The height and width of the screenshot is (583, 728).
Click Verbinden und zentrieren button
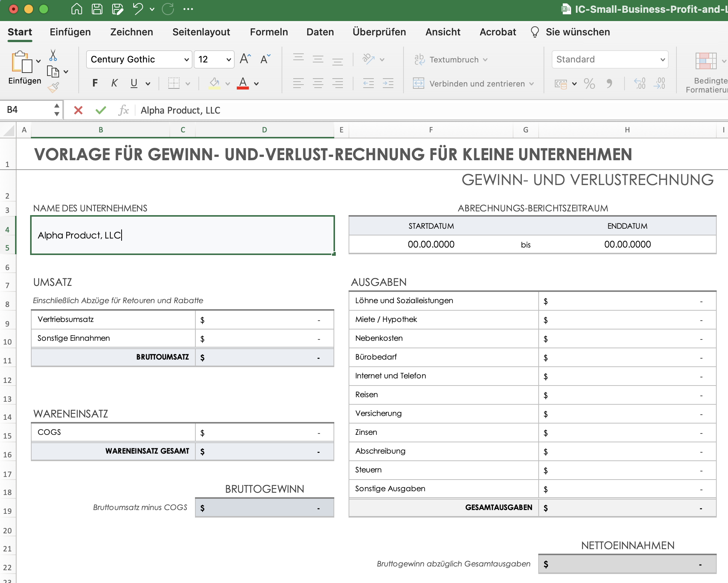pyautogui.click(x=469, y=84)
